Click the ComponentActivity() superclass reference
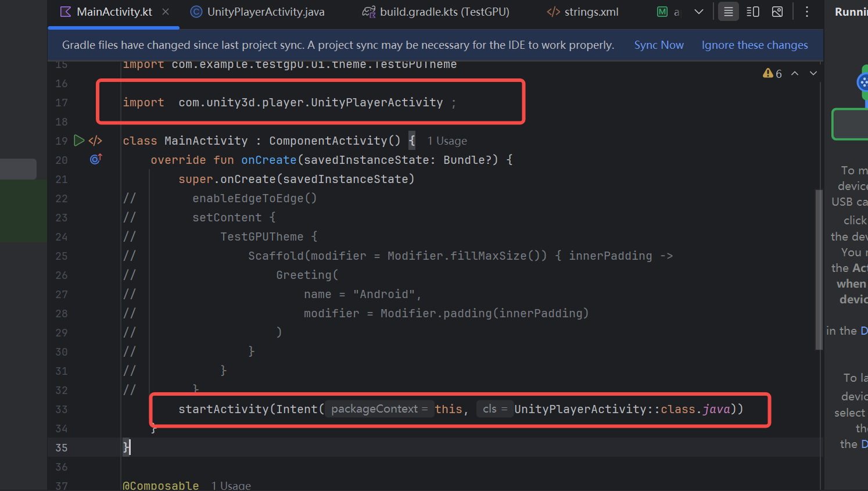The height and width of the screenshot is (491, 868). tap(335, 141)
